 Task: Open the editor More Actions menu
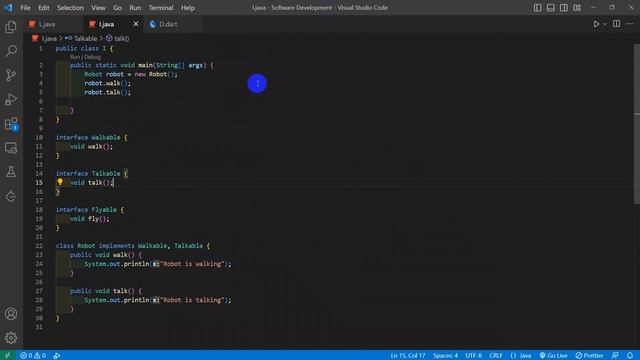click(630, 24)
